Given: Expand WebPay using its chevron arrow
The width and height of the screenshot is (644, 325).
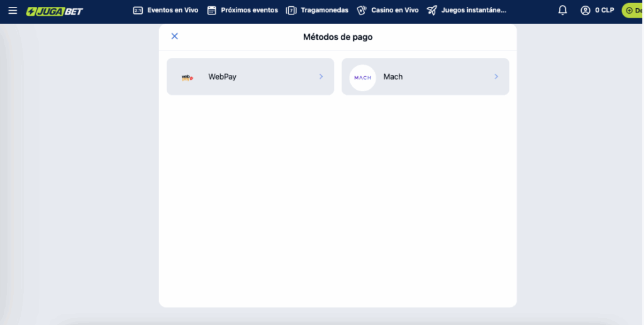Looking at the screenshot, I should click(x=321, y=77).
